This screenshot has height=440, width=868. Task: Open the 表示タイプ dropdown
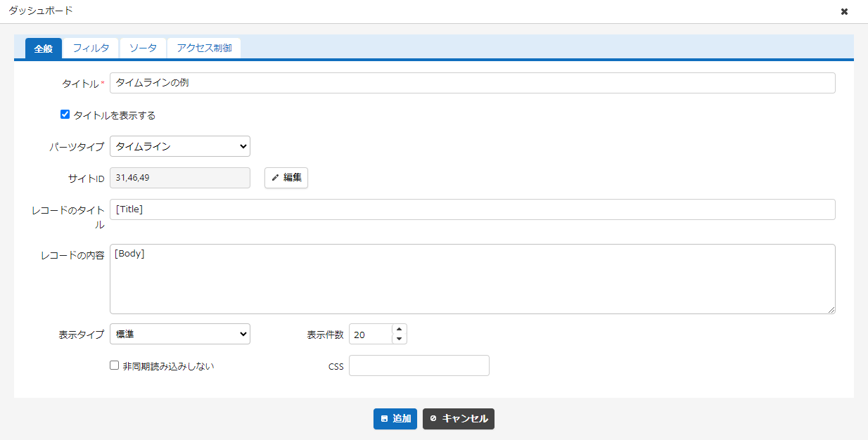[180, 334]
